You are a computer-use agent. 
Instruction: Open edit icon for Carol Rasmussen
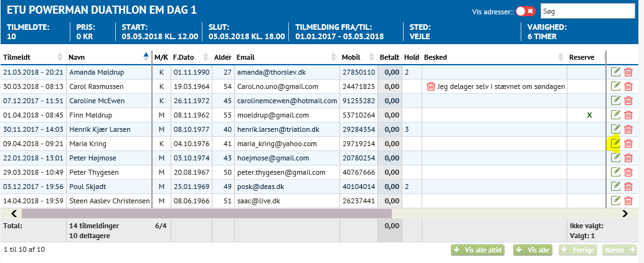615,86
